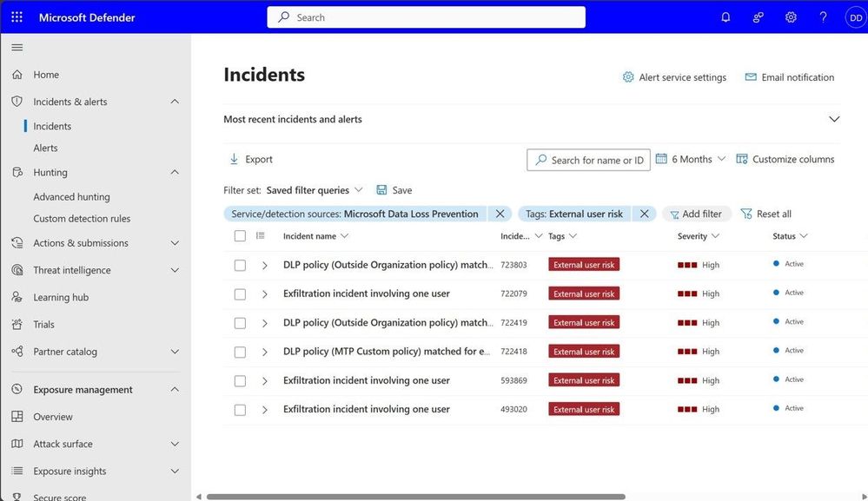Click the Threat intelligence icon

[x=17, y=270]
